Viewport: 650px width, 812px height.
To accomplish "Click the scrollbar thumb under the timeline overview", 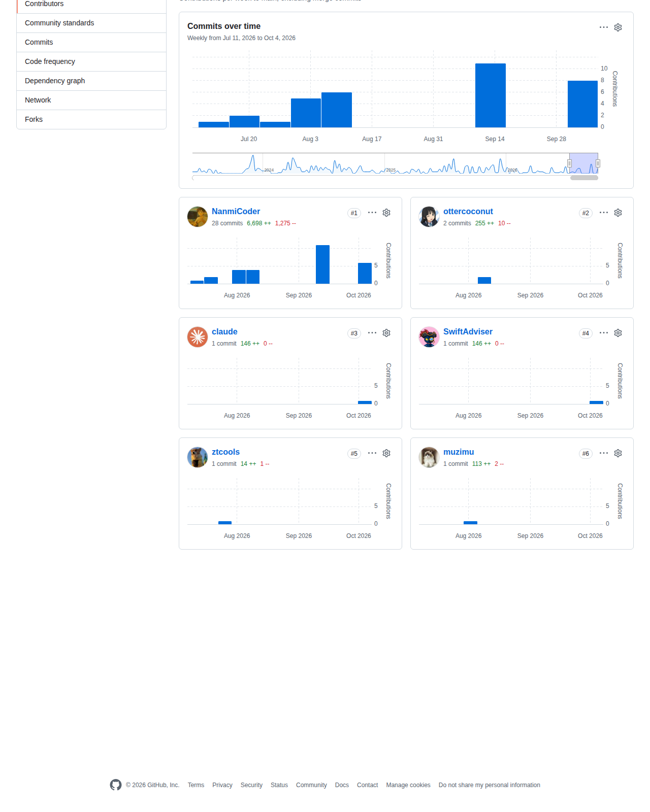I will (584, 178).
